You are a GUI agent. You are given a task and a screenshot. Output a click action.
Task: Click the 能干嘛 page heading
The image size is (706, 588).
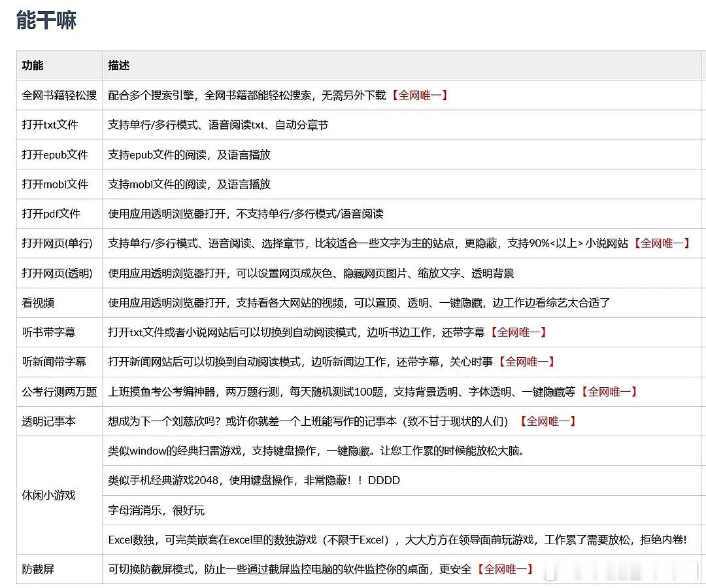tap(46, 20)
